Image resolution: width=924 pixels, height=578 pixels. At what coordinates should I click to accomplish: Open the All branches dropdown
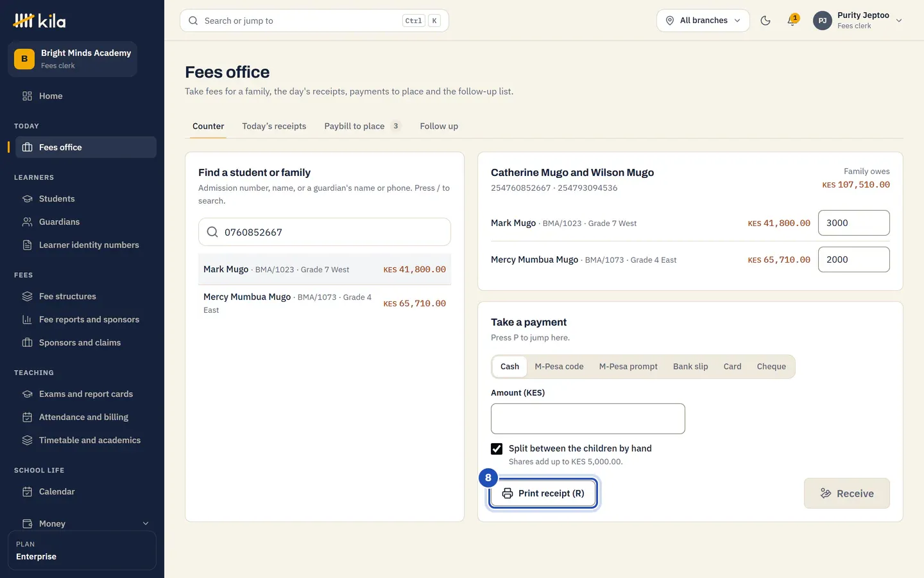pos(703,21)
